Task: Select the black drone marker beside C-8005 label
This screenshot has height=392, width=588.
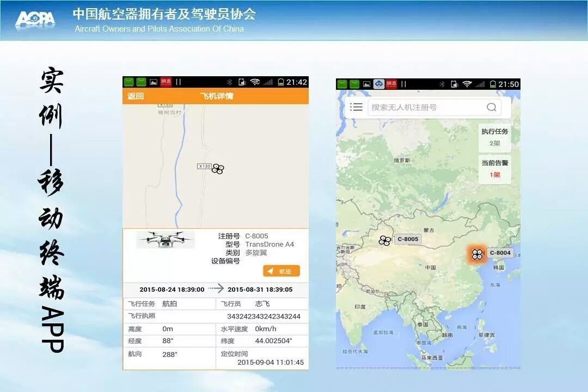Action: [x=385, y=240]
